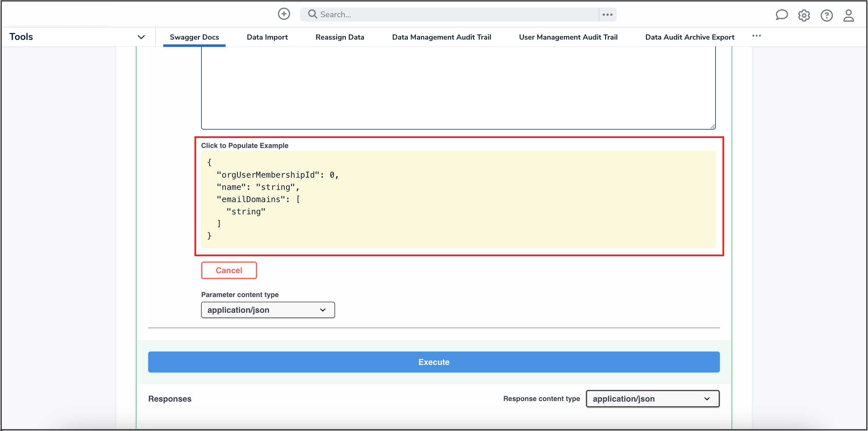Open the ellipsis menu beside the search bar
This screenshot has height=431, width=868.
pyautogui.click(x=607, y=14)
